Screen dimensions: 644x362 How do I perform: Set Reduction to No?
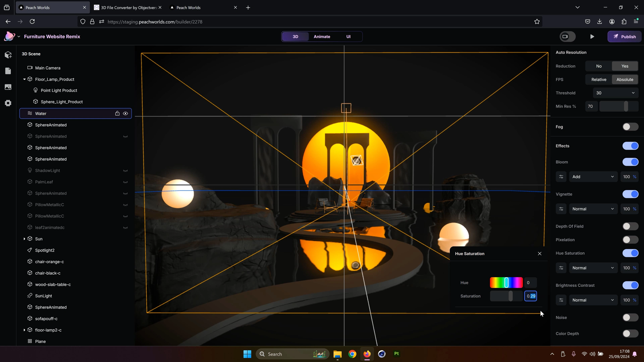pos(599,66)
